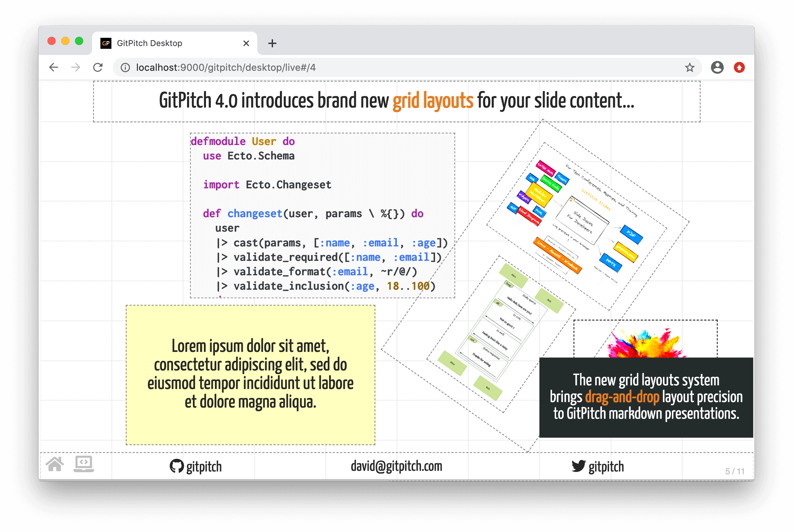Image resolution: width=793 pixels, height=532 pixels.
Task: Bookmark this page with the star icon
Action: [689, 67]
